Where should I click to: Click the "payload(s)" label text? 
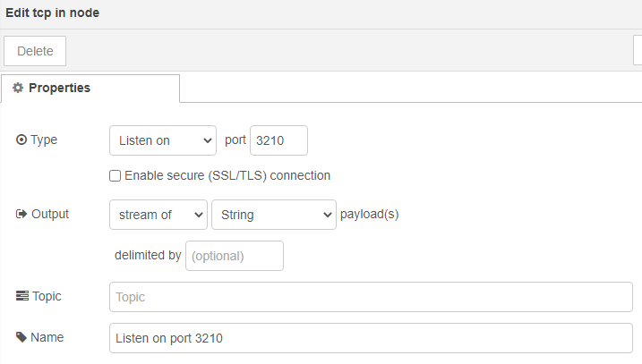[x=369, y=215]
